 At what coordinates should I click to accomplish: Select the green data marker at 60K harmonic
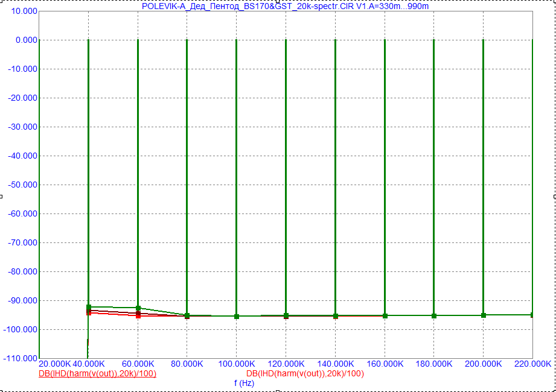click(138, 308)
